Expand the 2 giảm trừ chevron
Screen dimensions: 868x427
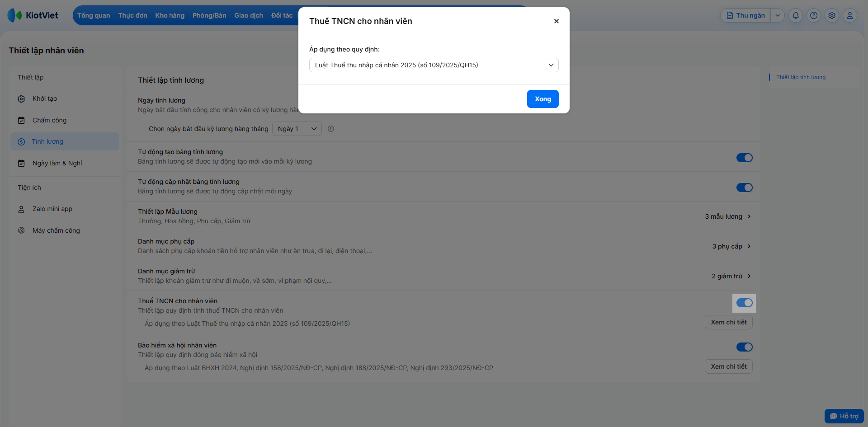(749, 276)
